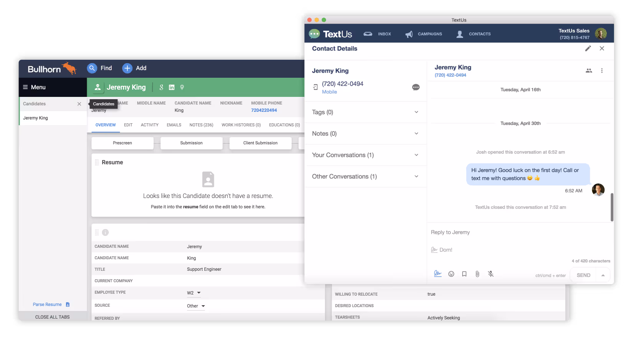
Task: Open the emoji picker
Action: click(451, 274)
